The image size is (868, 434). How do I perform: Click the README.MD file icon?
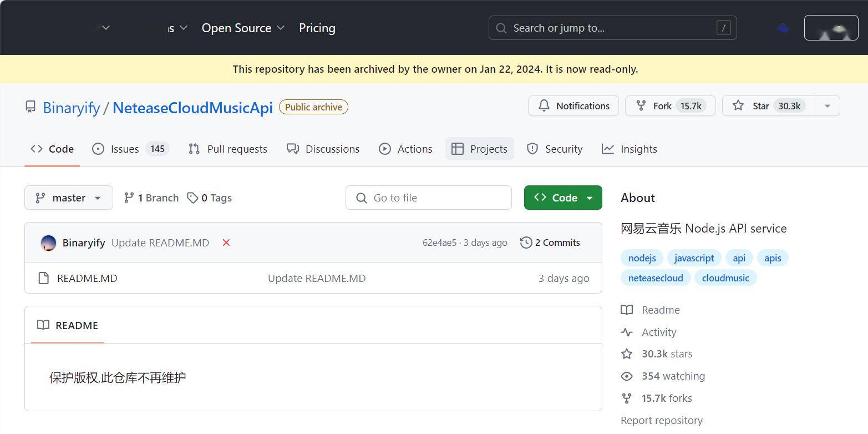pyautogui.click(x=44, y=278)
